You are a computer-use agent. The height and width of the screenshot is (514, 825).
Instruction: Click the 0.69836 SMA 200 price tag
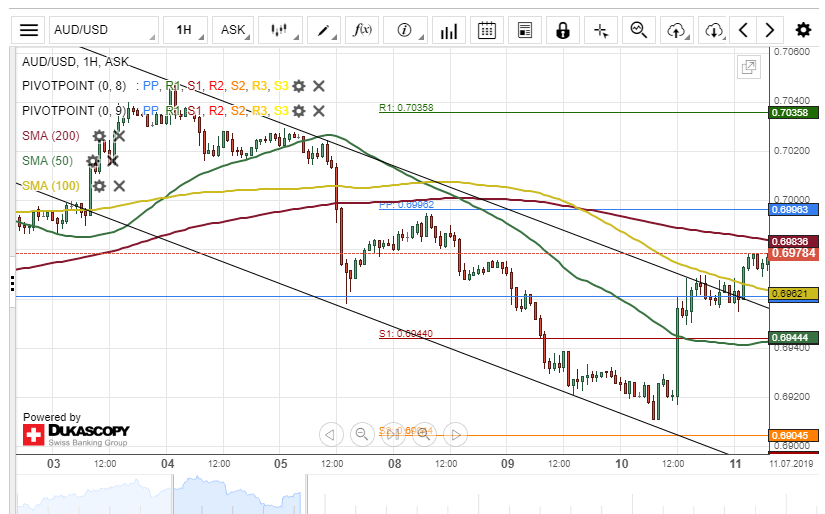(x=793, y=241)
